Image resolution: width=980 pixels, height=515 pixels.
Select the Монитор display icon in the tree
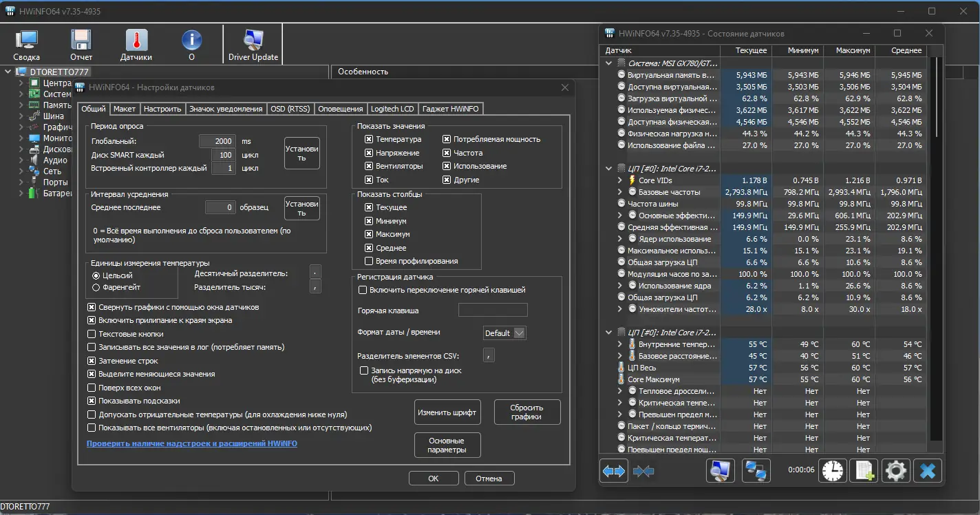(34, 138)
